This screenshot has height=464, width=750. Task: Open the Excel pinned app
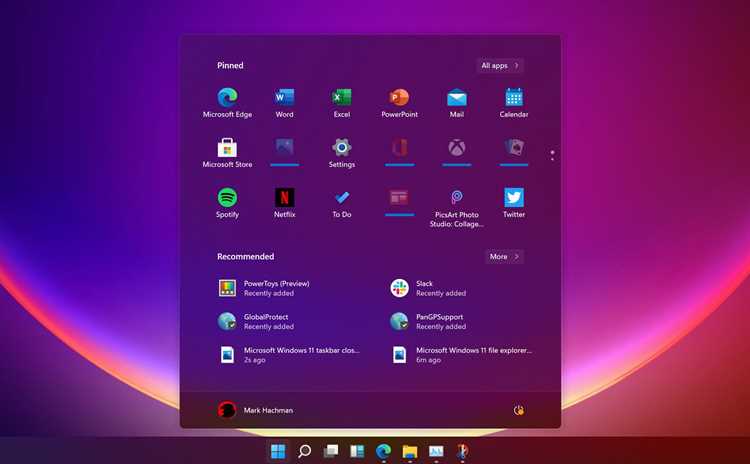coord(342,103)
